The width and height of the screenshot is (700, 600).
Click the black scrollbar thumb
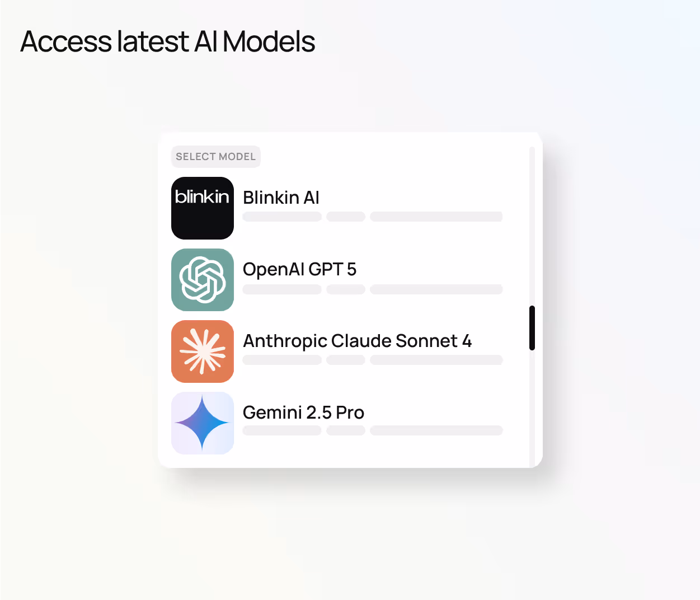tap(532, 328)
